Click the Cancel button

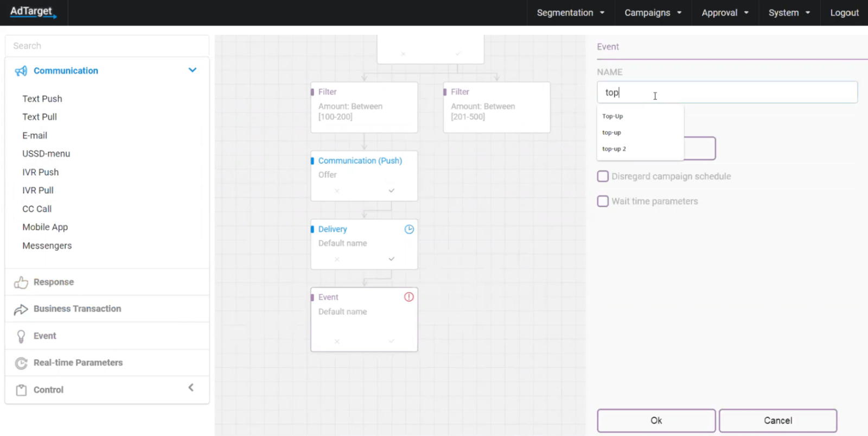777,421
